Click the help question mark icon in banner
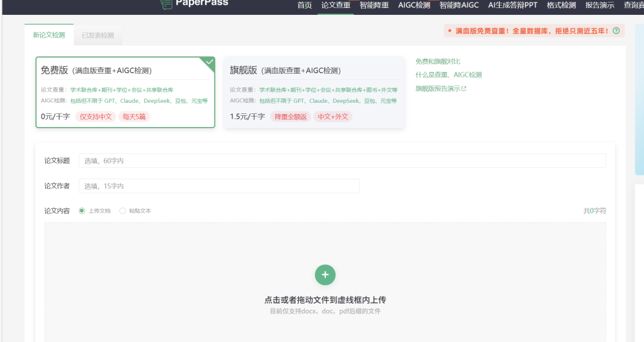644x342 pixels. pyautogui.click(x=616, y=31)
